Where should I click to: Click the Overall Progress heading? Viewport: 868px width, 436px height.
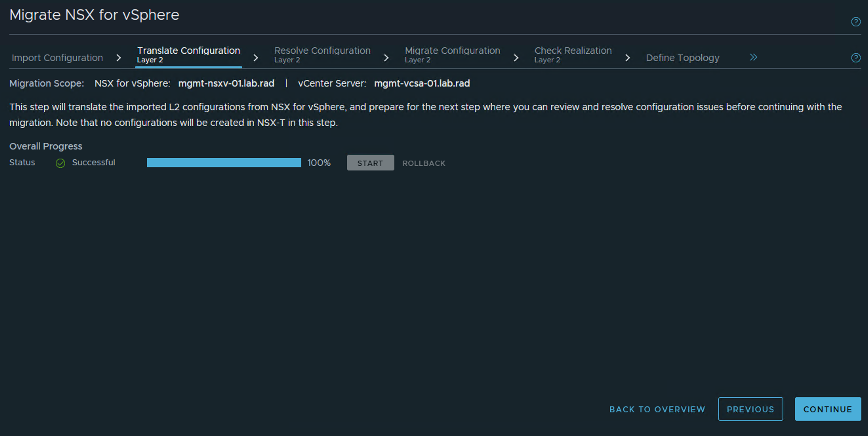pos(46,147)
